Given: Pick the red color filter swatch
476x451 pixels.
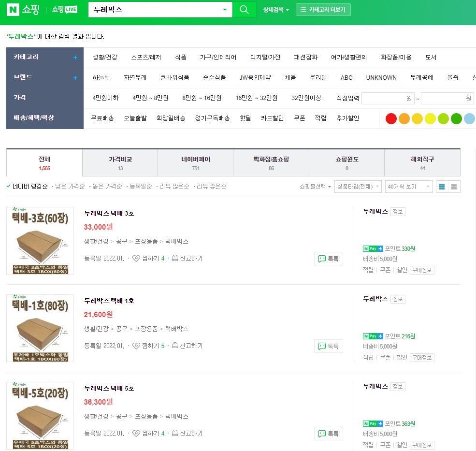Looking at the screenshot, I should [391, 118].
